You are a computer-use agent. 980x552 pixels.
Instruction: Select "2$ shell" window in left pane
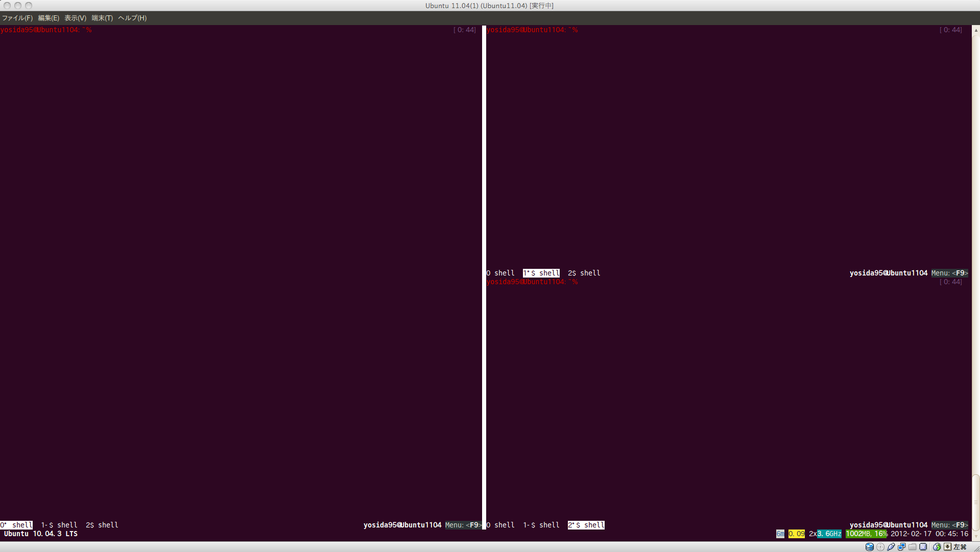102,525
